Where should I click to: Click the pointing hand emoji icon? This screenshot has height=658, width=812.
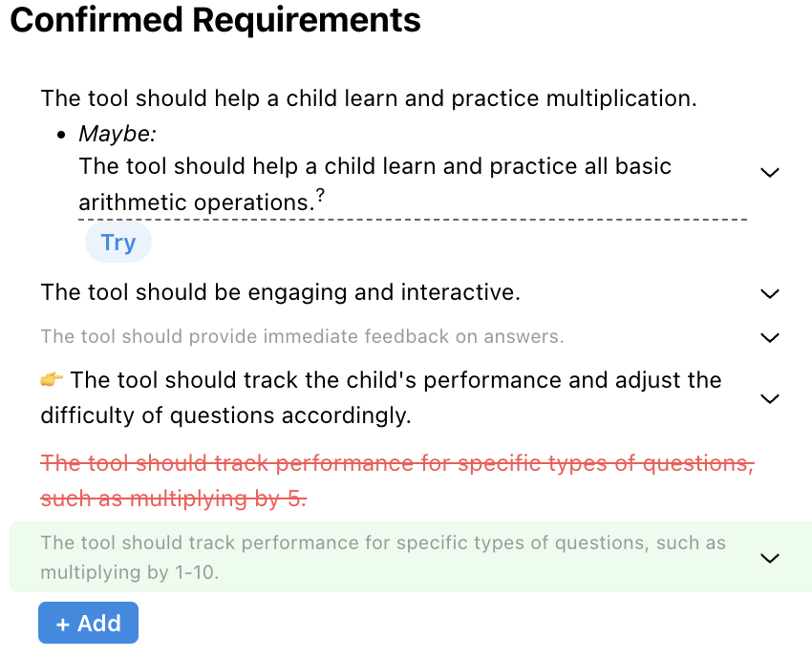click(x=52, y=379)
